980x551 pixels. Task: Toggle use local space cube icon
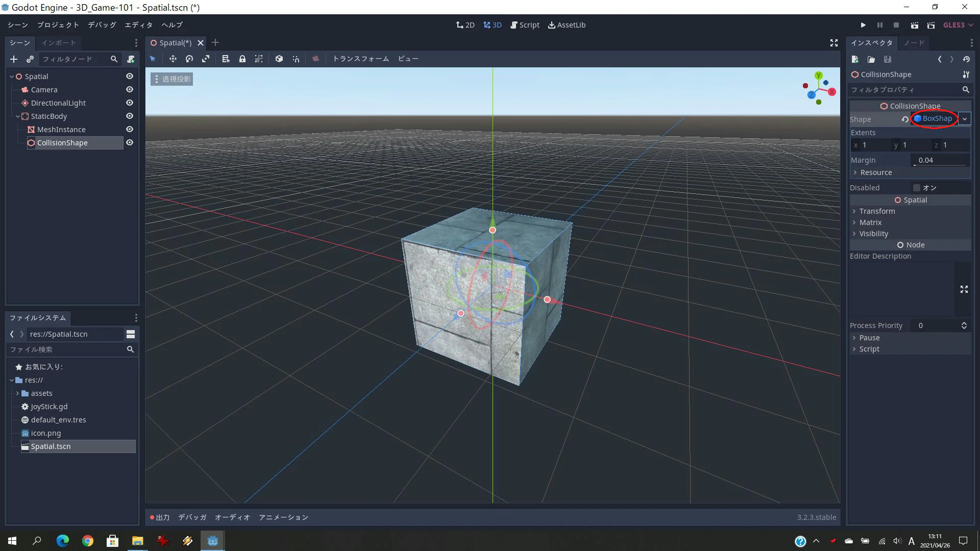[x=279, y=59]
